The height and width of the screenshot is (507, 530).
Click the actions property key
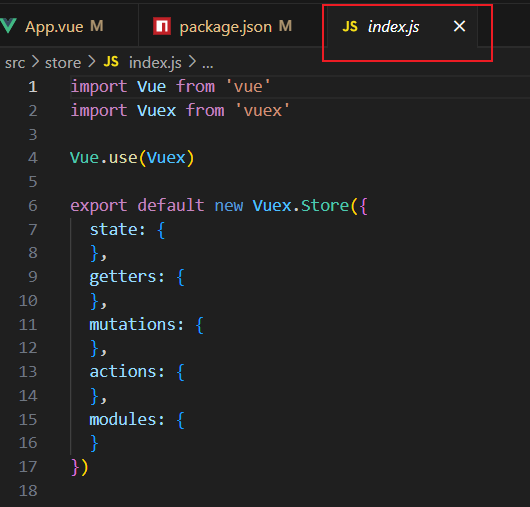pos(123,372)
